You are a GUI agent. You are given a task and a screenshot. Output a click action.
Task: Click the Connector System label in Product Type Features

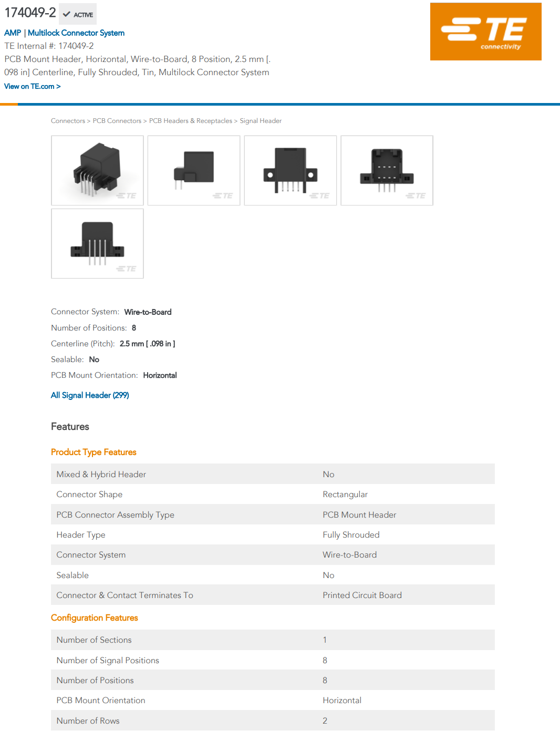tap(91, 555)
